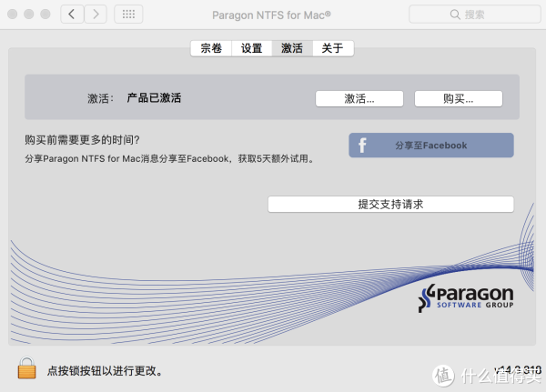This screenshot has height=392, width=546.
Task: Switch to the 设置 tab
Action: tap(251, 48)
